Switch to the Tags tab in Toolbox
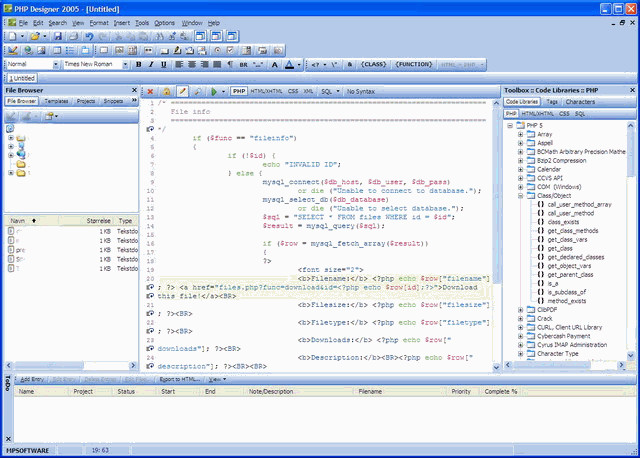Image resolution: width=640 pixels, height=458 pixels. coord(552,102)
